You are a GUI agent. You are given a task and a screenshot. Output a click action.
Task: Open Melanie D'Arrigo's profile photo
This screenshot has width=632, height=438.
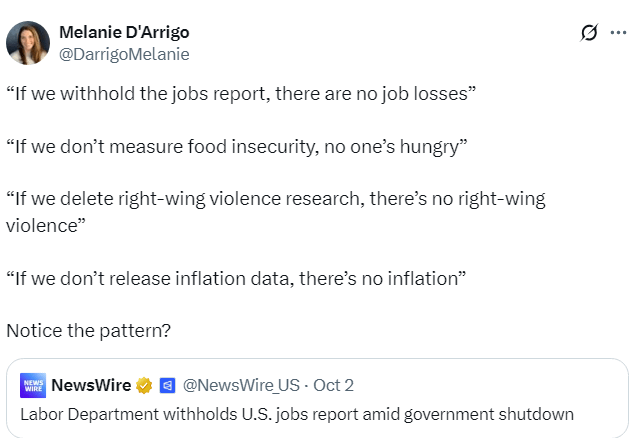pos(28,43)
